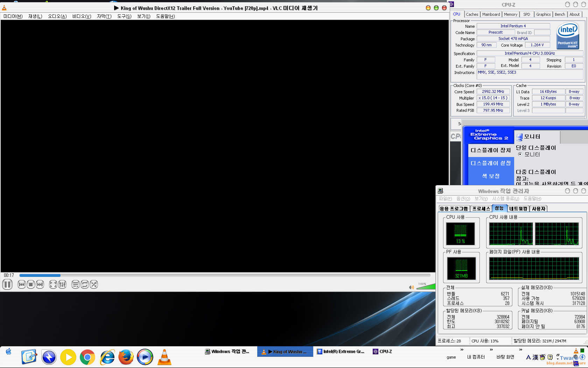Switch to Bench tab in CPU-Z

pyautogui.click(x=560, y=14)
